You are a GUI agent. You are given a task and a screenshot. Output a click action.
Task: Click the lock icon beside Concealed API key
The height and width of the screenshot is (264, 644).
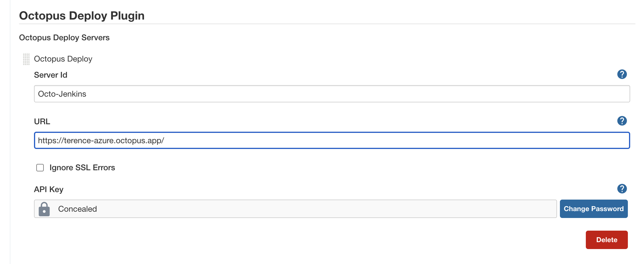[x=45, y=209]
